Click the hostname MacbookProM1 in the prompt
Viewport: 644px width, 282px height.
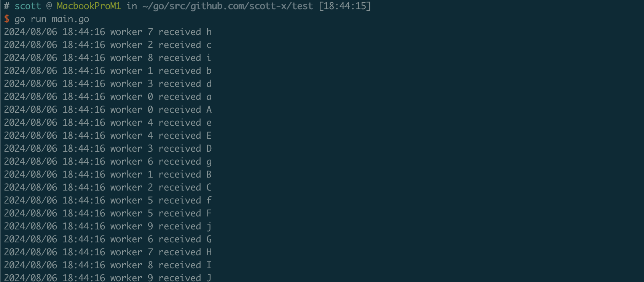(x=89, y=6)
